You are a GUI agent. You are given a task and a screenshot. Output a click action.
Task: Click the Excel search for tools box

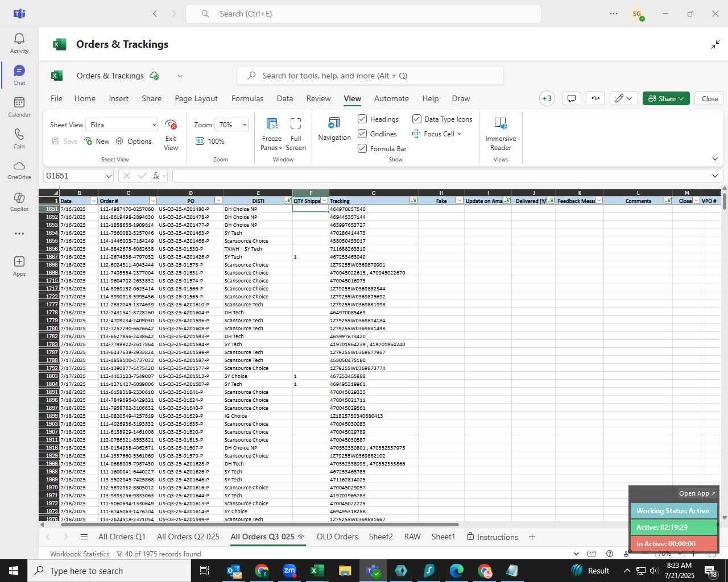[370, 76]
